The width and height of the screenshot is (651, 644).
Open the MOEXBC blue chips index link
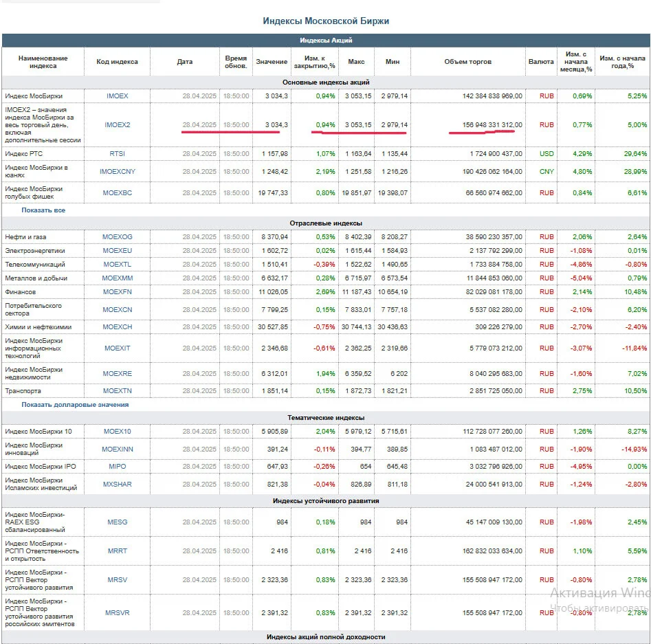[117, 192]
